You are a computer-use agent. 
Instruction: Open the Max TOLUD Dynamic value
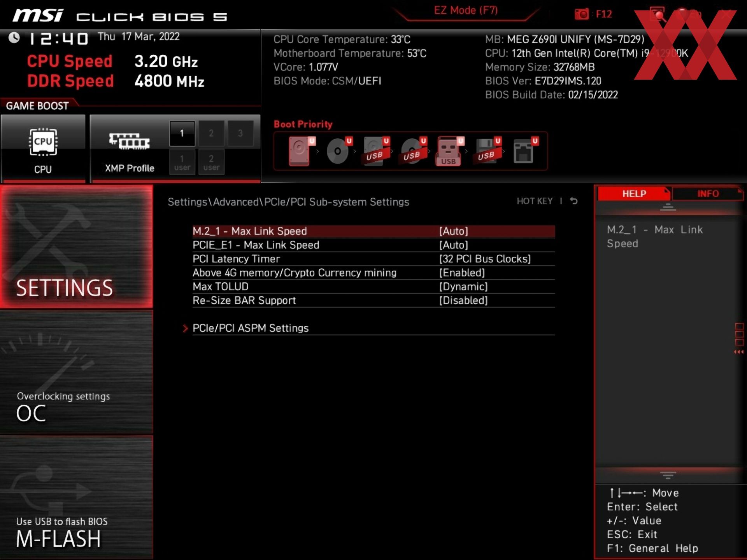tap(463, 287)
